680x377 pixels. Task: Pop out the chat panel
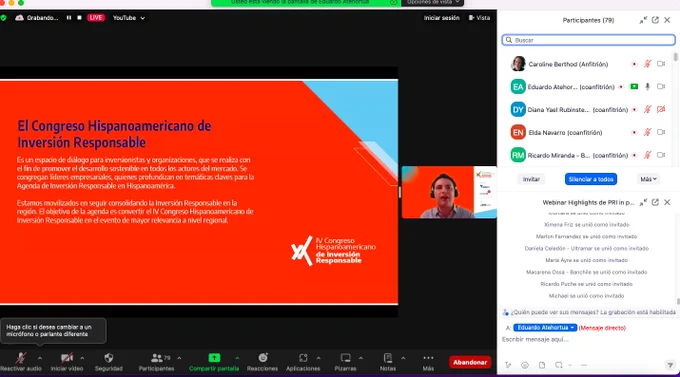pos(655,202)
